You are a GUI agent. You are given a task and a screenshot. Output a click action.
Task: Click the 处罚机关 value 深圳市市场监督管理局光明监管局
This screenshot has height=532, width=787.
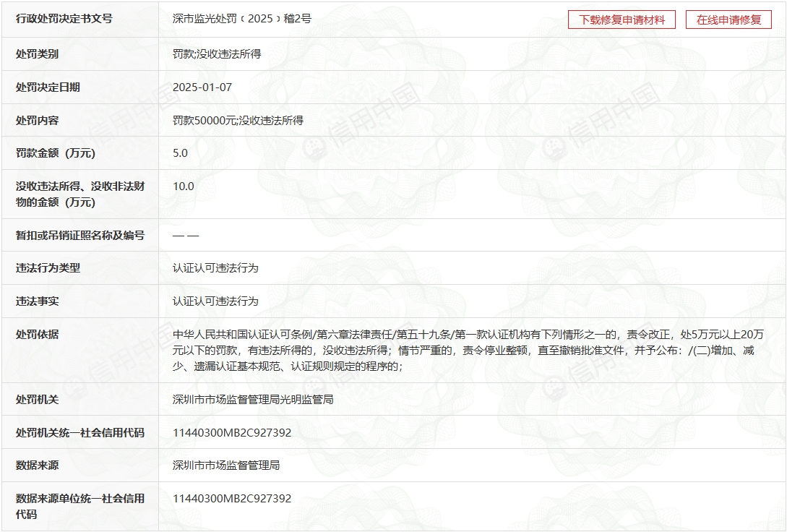[x=253, y=399]
